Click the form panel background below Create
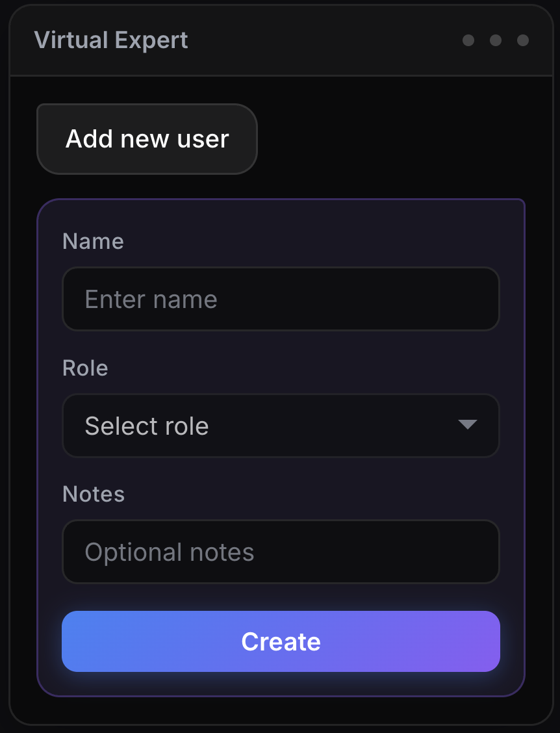Viewport: 560px width, 733px height. pos(281,684)
